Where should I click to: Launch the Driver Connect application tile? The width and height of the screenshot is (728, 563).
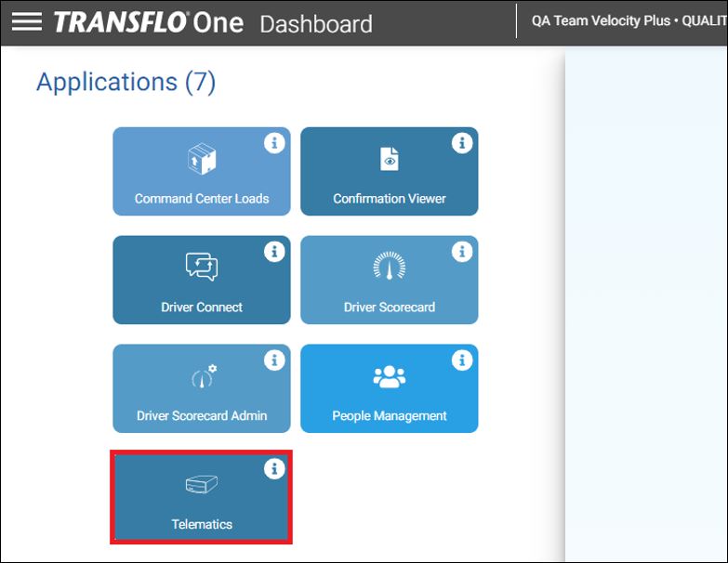[202, 280]
